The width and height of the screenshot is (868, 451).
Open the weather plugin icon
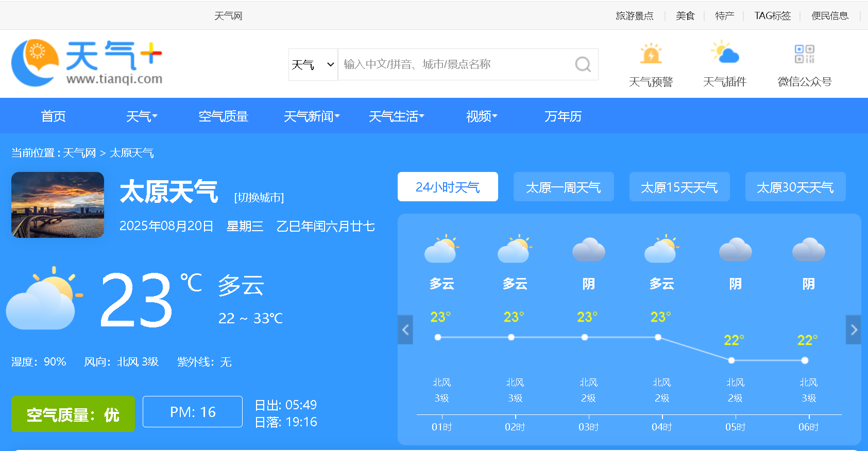tap(724, 53)
